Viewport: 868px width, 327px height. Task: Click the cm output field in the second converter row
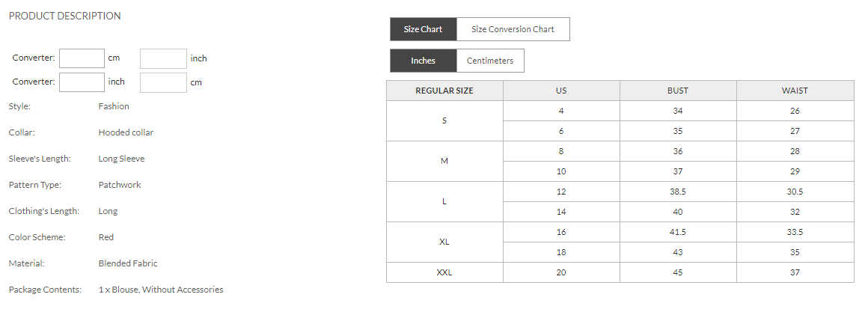pos(163,82)
